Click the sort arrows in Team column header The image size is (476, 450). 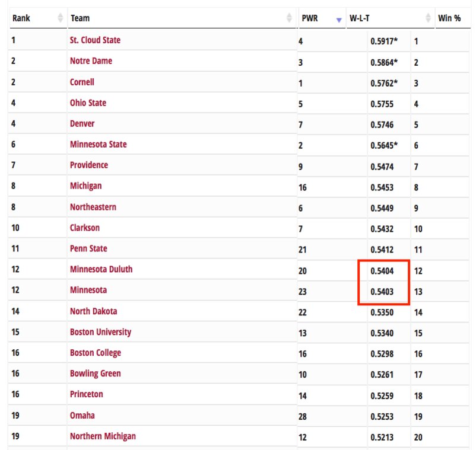coord(289,18)
